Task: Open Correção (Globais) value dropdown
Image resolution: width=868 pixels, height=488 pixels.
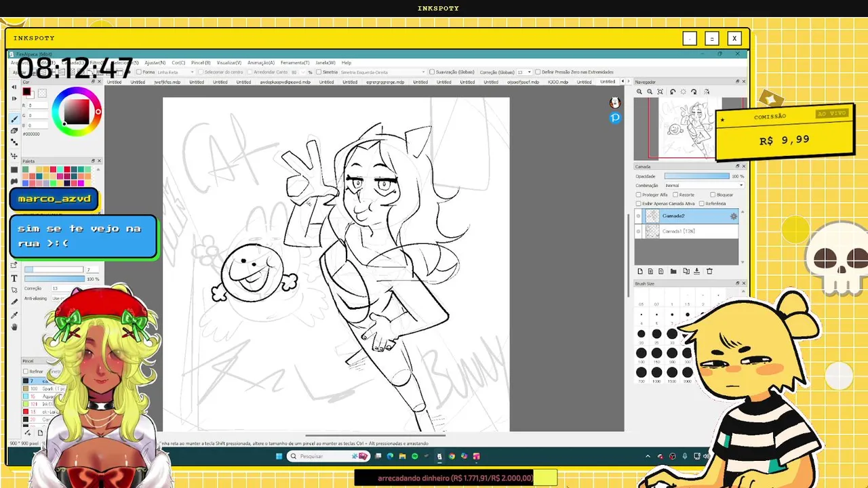Action: pyautogui.click(x=524, y=72)
